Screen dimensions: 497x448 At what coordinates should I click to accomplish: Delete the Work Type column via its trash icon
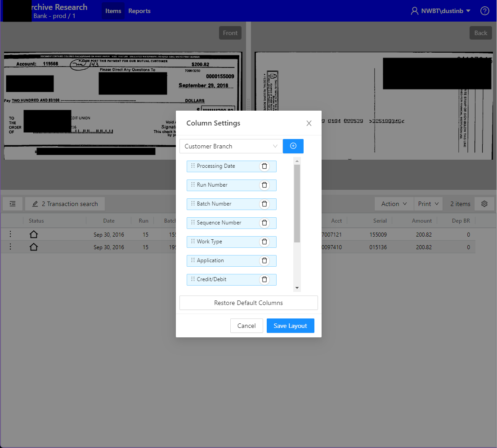pos(264,242)
